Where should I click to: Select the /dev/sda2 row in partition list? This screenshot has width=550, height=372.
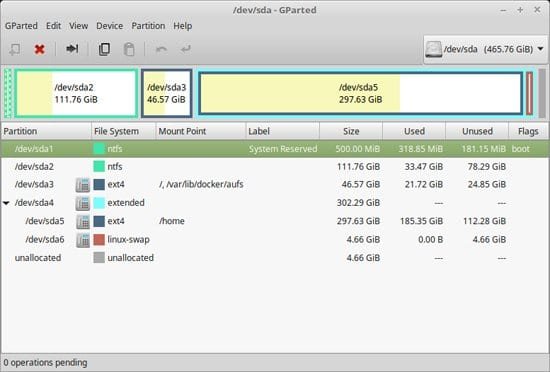(275, 167)
